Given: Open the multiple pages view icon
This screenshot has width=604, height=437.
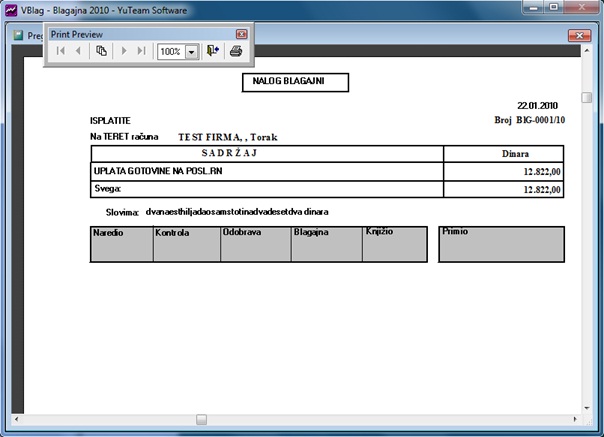Looking at the screenshot, I should click(x=101, y=51).
